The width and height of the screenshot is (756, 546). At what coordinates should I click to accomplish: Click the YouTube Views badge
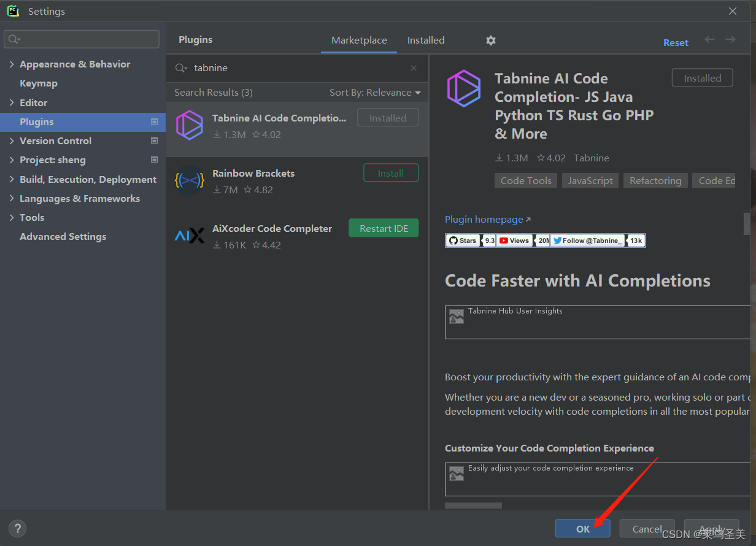523,240
